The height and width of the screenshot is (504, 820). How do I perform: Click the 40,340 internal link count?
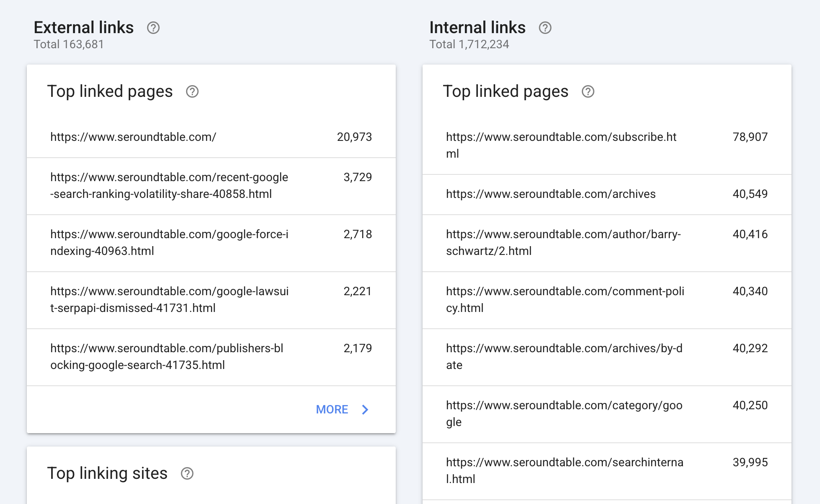tap(750, 291)
